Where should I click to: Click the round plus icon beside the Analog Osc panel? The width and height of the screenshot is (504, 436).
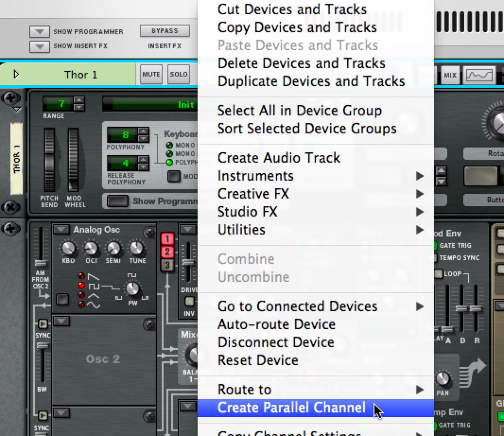[10, 229]
